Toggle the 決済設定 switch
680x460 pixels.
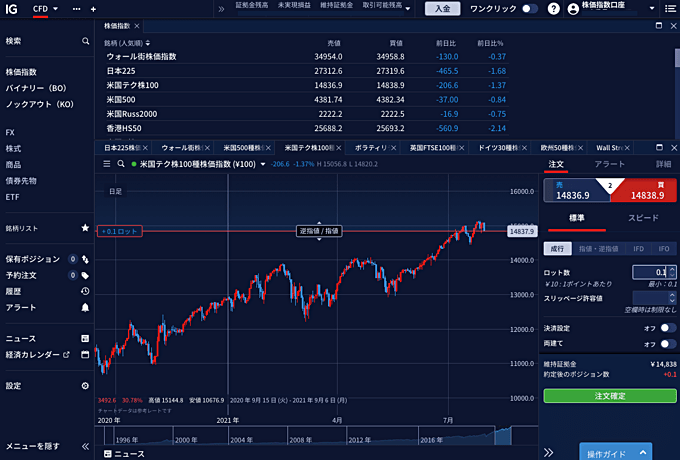668,328
